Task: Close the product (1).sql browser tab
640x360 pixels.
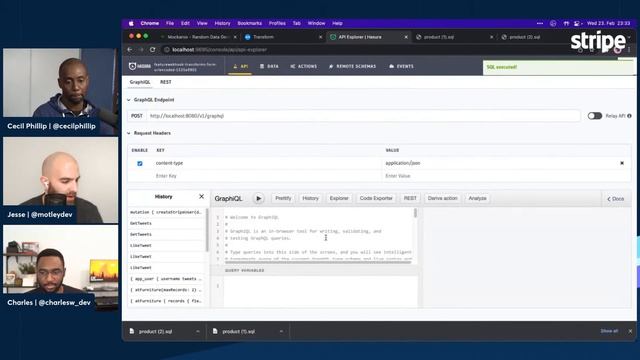Action: [491, 37]
